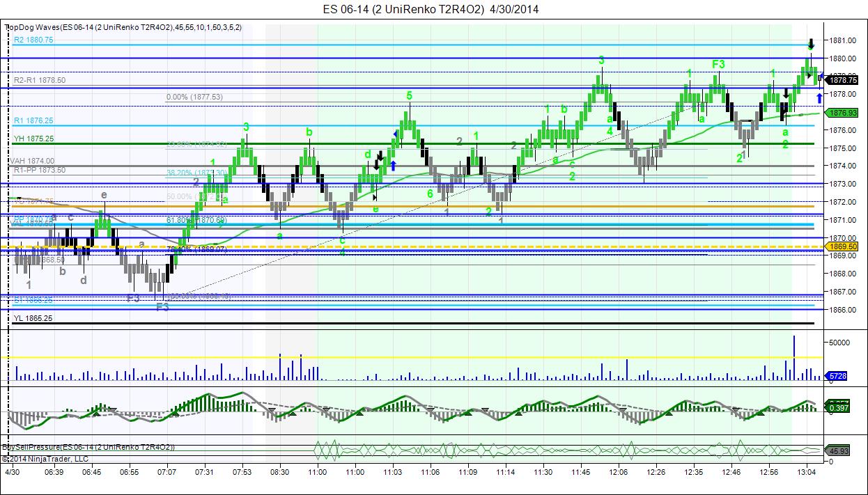Click the blue up arrow near 11:03 candles
The image size is (868, 495).
394,164
